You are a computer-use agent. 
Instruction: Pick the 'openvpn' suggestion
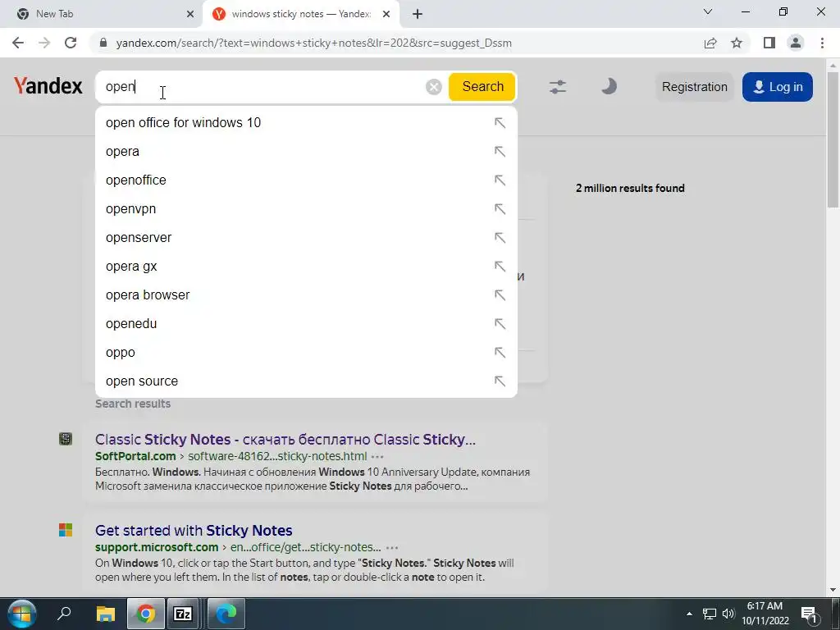coord(306,209)
